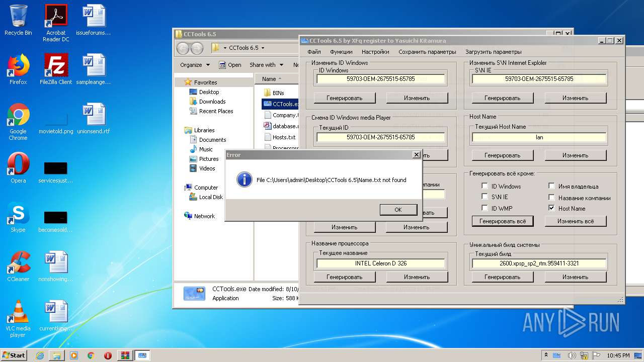Open the Opera desktop shortcut
Viewport: 644px width, 362px height.
pyautogui.click(x=18, y=167)
